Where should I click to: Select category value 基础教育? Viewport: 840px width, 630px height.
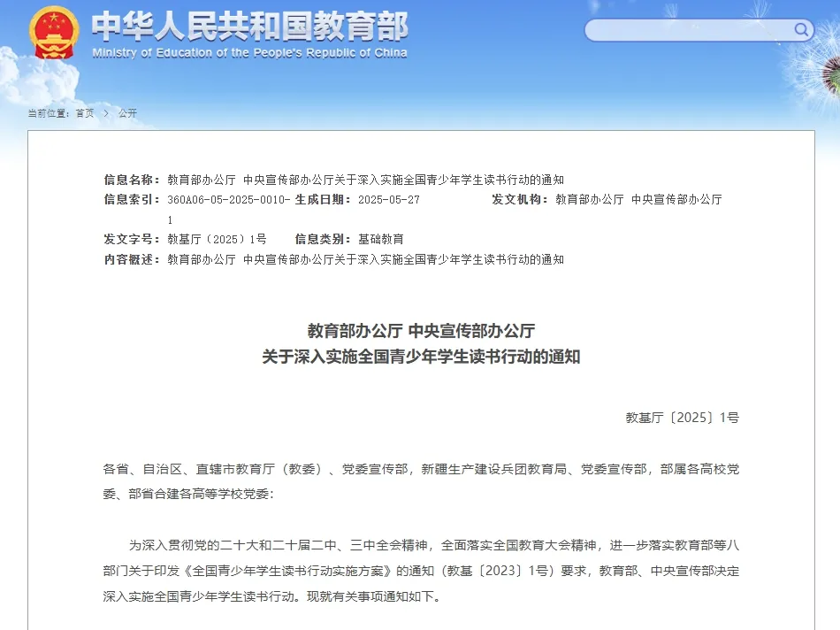pos(381,239)
